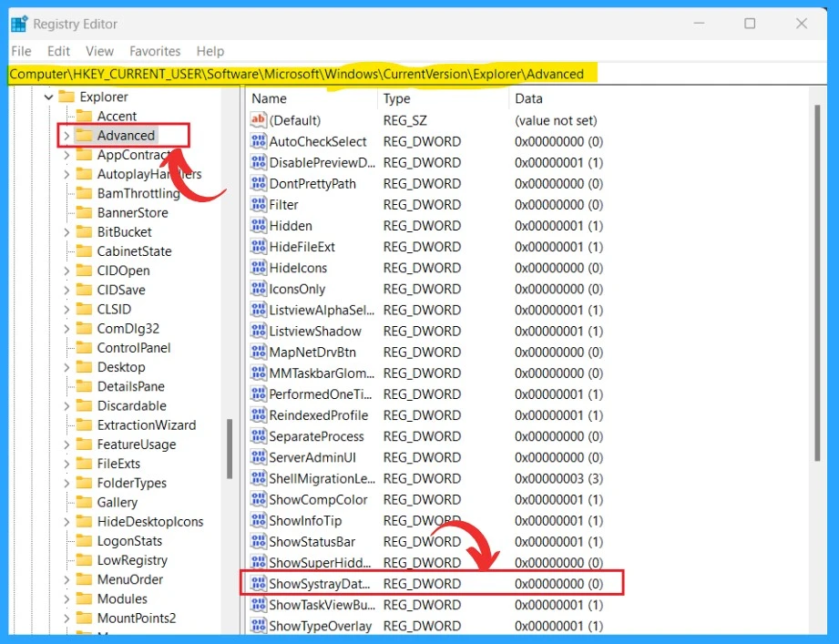Select the BamThrottling key
Screen dimensions: 839x644
pyautogui.click(x=138, y=193)
